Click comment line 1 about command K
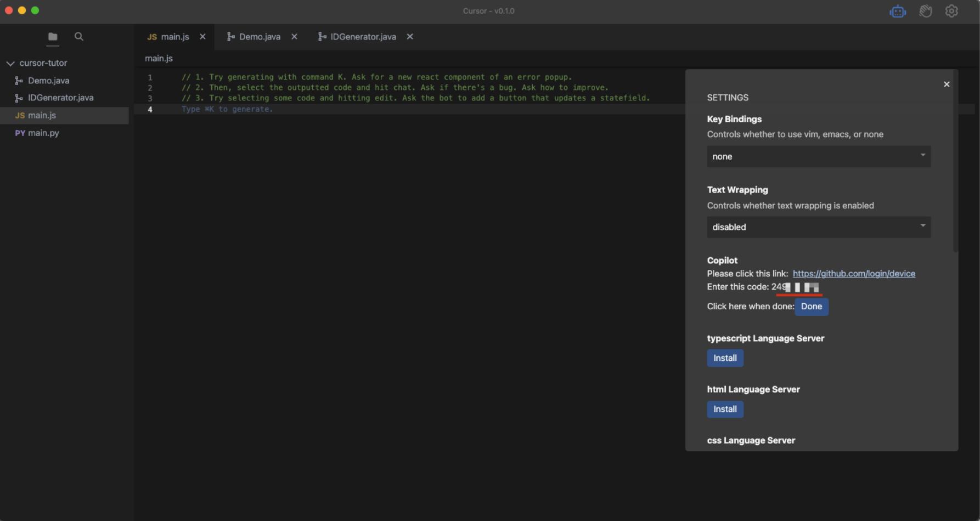The width and height of the screenshot is (980, 521). (x=376, y=77)
